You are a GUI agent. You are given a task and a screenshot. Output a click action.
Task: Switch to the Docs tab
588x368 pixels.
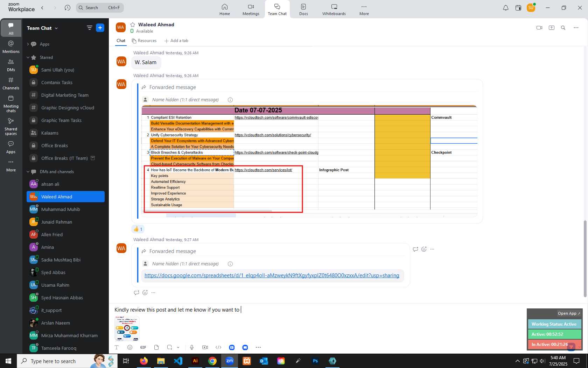point(303,9)
